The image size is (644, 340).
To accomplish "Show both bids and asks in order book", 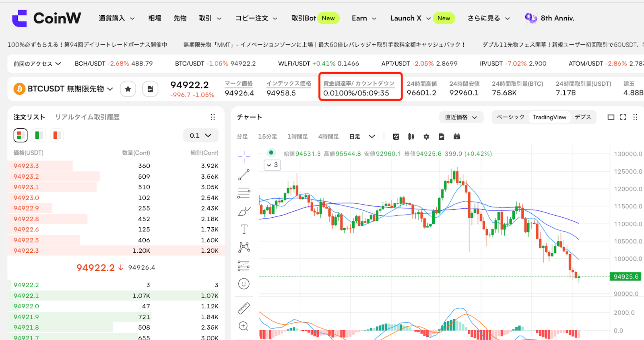I will [x=21, y=135].
